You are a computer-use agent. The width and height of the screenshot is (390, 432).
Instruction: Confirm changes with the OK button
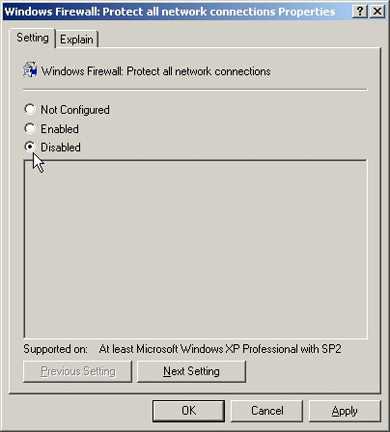189,411
